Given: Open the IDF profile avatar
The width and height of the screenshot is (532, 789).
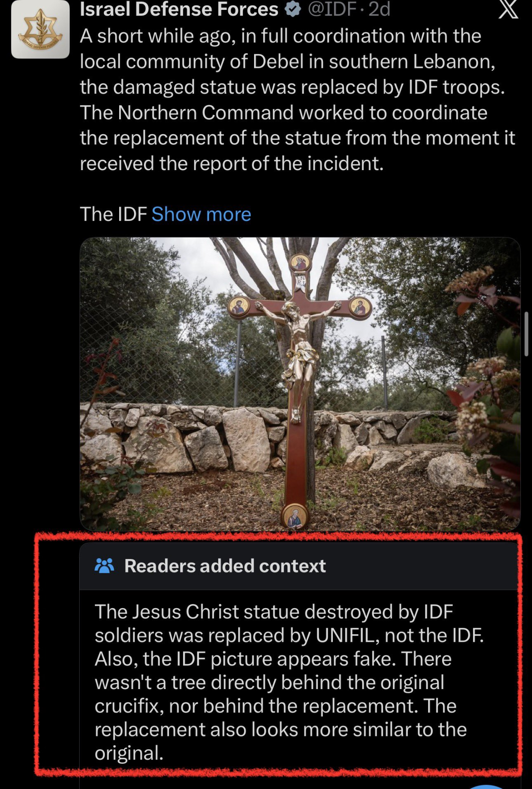Looking at the screenshot, I should pyautogui.click(x=40, y=29).
